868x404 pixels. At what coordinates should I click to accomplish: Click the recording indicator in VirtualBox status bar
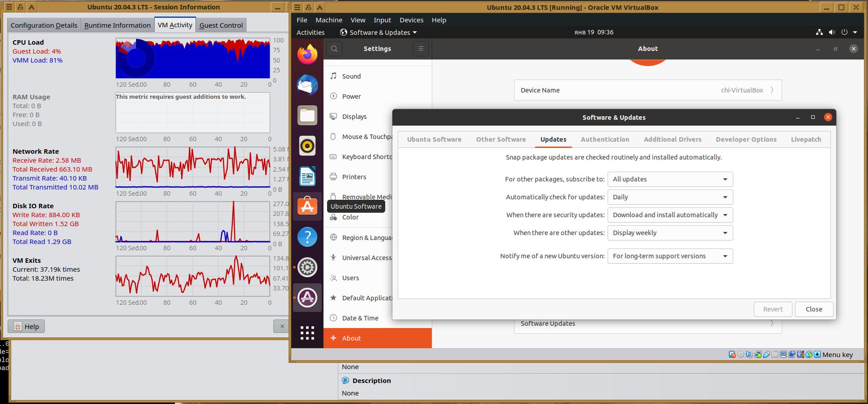pos(792,354)
